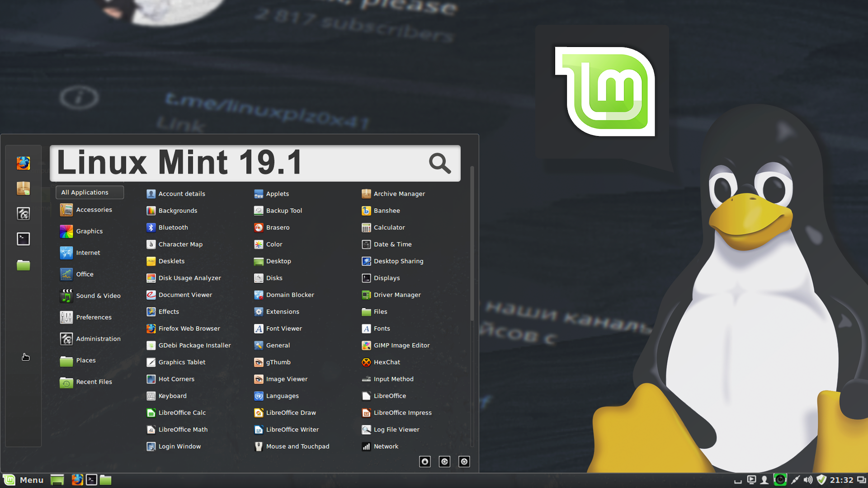Select the Sound & Video category

point(98,296)
